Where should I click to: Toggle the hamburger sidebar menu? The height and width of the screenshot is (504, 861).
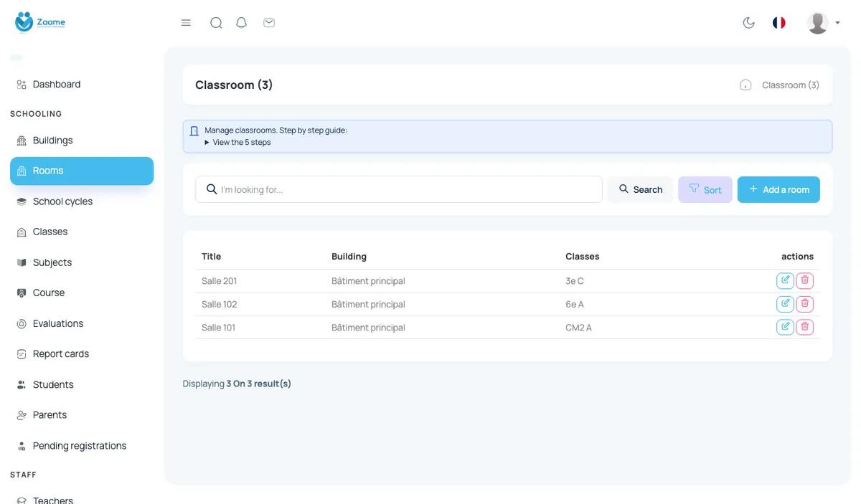[x=186, y=23]
